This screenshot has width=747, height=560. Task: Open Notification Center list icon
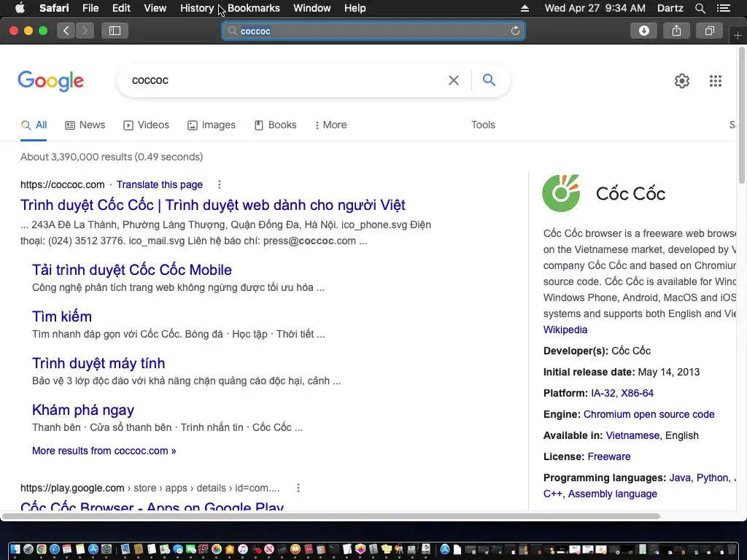tap(723, 8)
